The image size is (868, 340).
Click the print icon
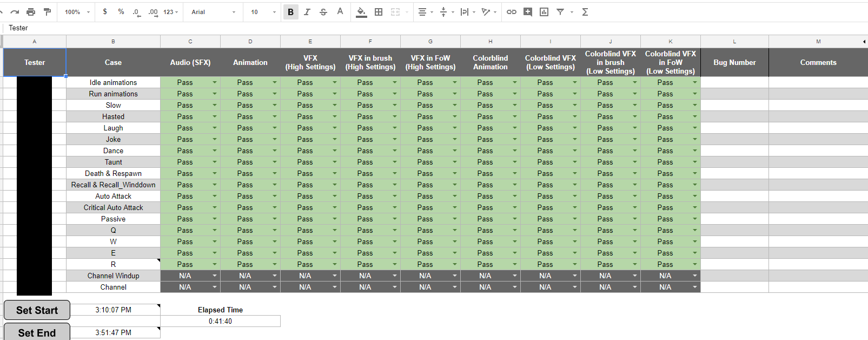[31, 12]
